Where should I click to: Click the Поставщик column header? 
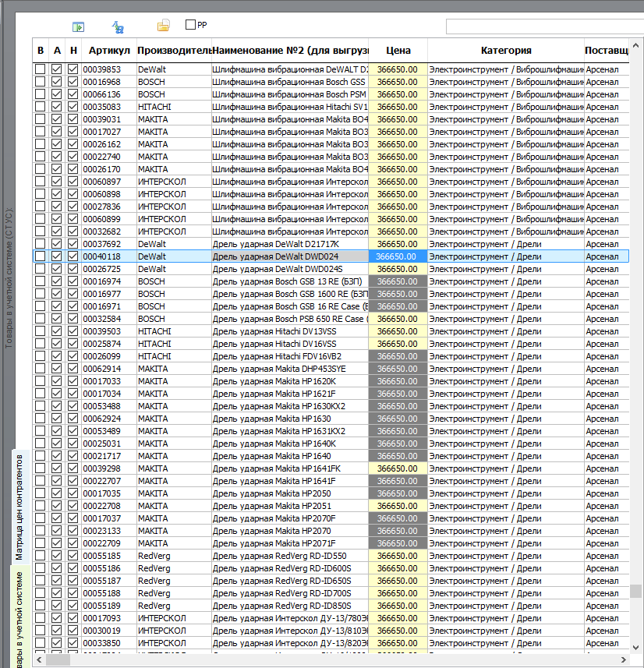pyautogui.click(x=607, y=50)
